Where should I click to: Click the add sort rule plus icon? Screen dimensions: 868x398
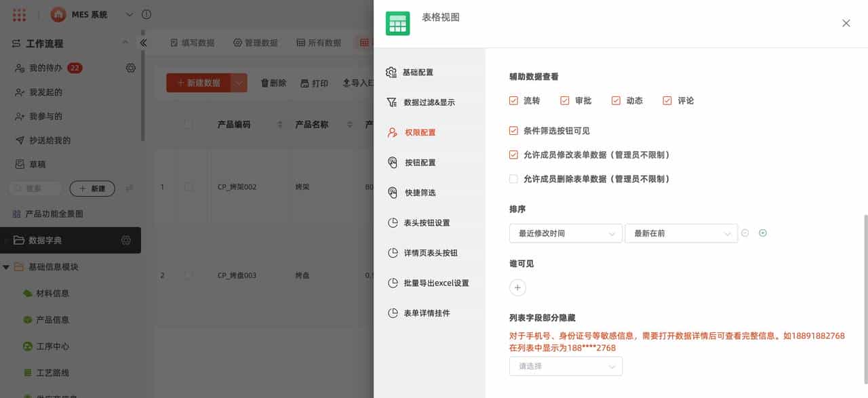click(762, 233)
